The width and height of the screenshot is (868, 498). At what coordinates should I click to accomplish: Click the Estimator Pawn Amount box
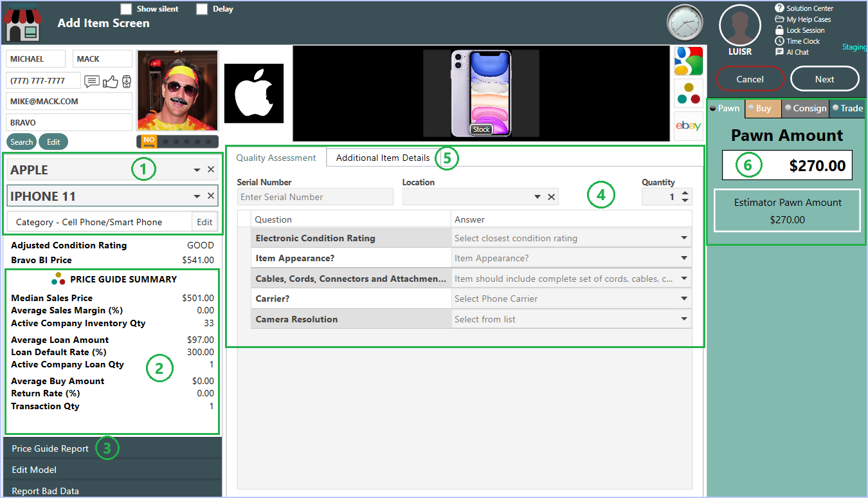[x=787, y=210]
